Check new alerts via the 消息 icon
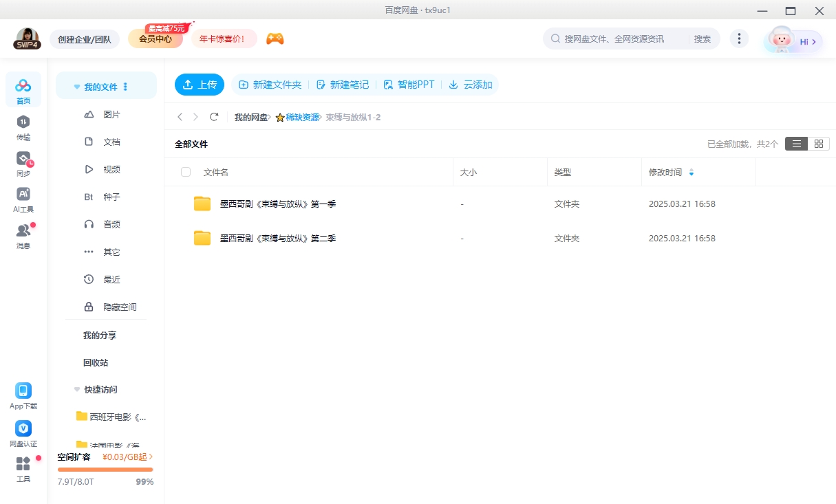Viewport: 836px width, 504px height. pos(23,234)
